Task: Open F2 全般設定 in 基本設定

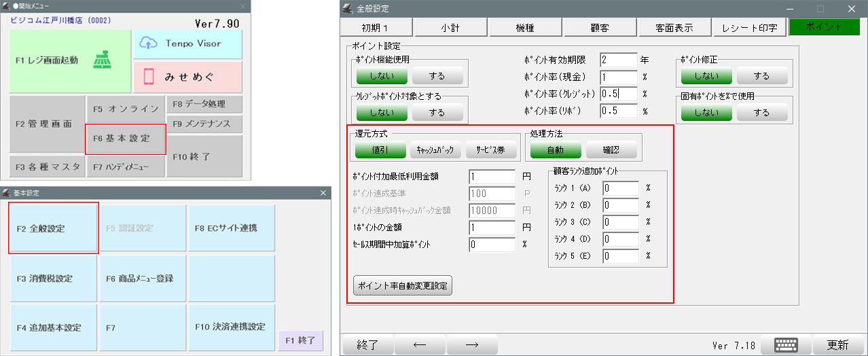Action: (x=54, y=228)
